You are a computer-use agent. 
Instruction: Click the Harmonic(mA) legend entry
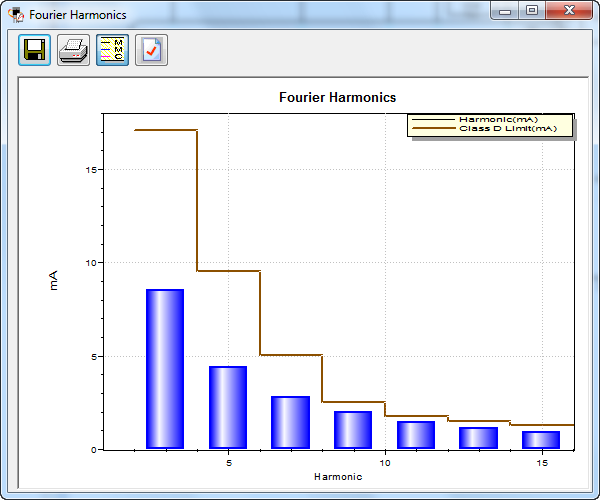click(475, 120)
